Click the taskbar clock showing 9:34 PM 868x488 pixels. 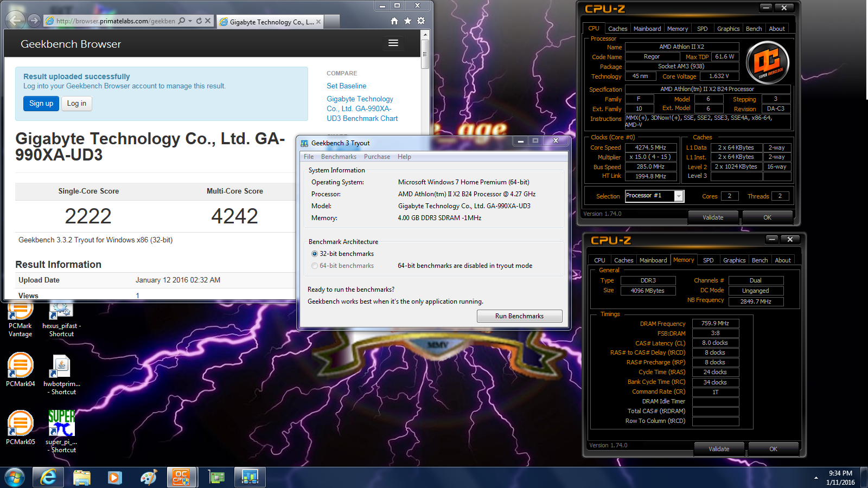(x=840, y=478)
